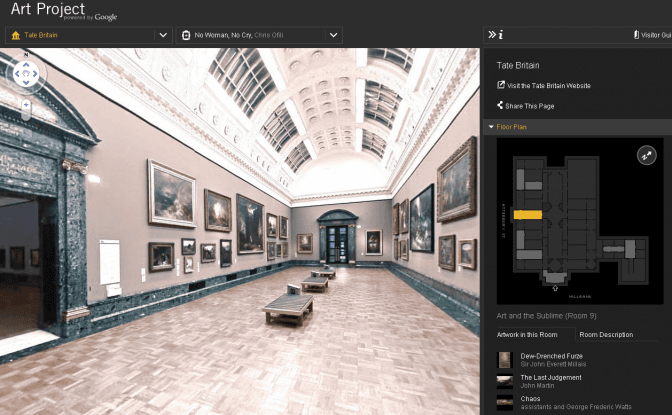
Task: Open the Tate Britain museum dropdown
Action: 163,35
